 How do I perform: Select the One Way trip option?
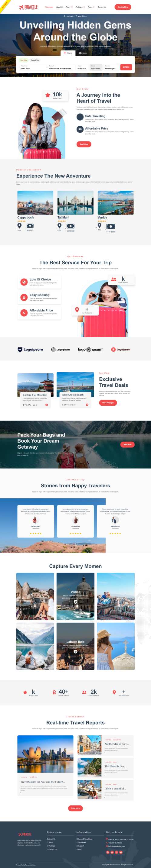24,60
